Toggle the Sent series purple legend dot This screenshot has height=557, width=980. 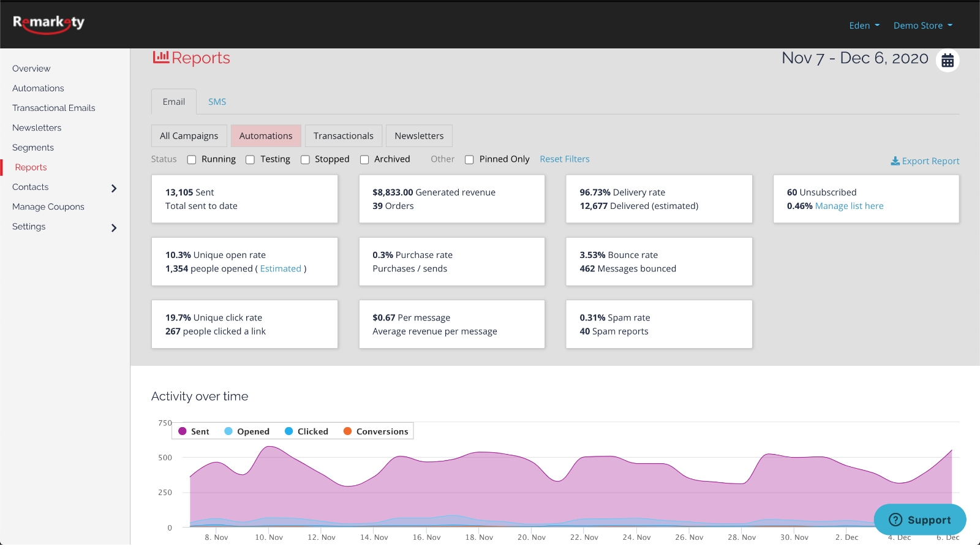(183, 431)
